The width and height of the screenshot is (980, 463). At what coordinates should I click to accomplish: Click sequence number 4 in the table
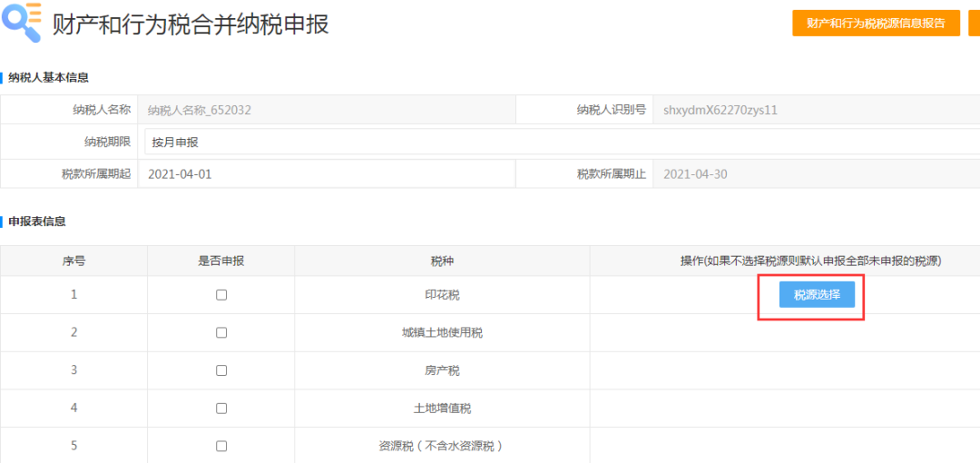(73, 408)
